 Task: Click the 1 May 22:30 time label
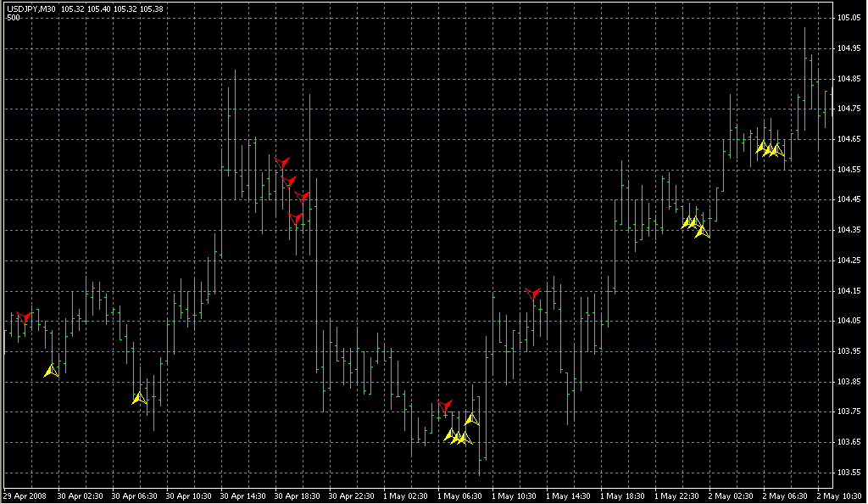[676, 496]
